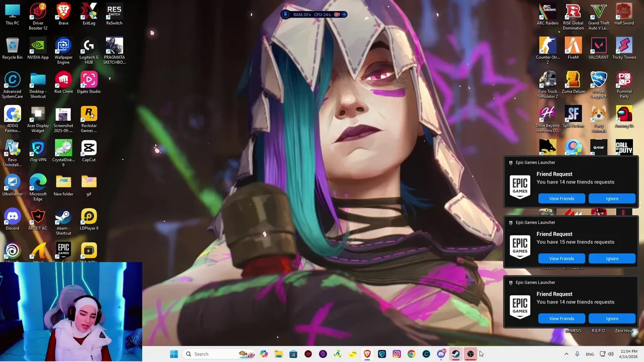Screen dimensions: 644x362
Task: Expand the hidden system tray icons chevron
Action: pos(566,354)
